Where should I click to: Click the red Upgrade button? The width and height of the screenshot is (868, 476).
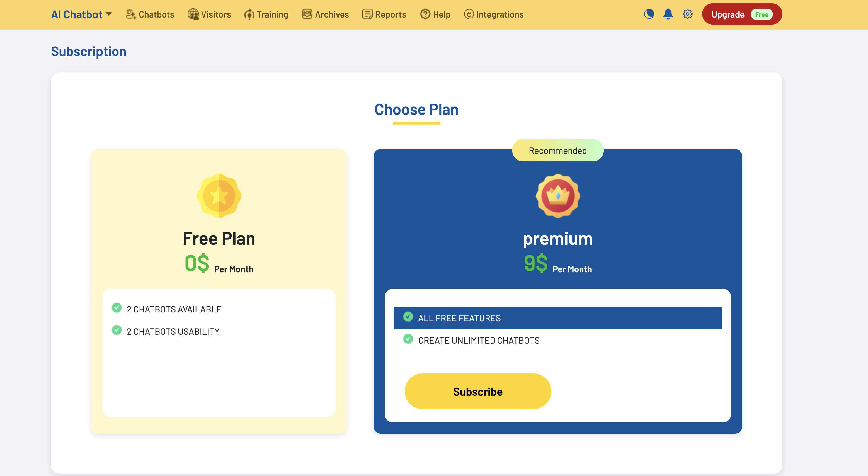[x=742, y=14]
